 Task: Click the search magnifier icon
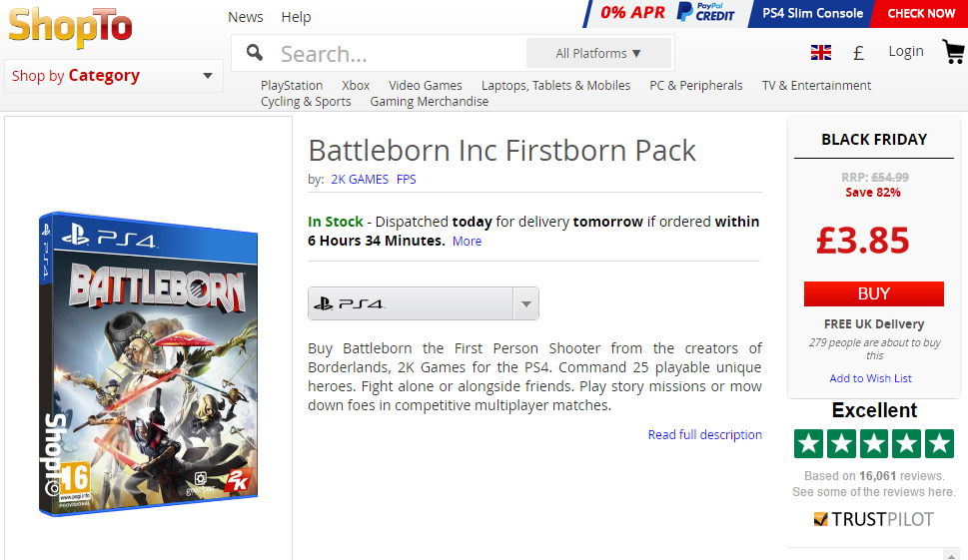coord(255,53)
